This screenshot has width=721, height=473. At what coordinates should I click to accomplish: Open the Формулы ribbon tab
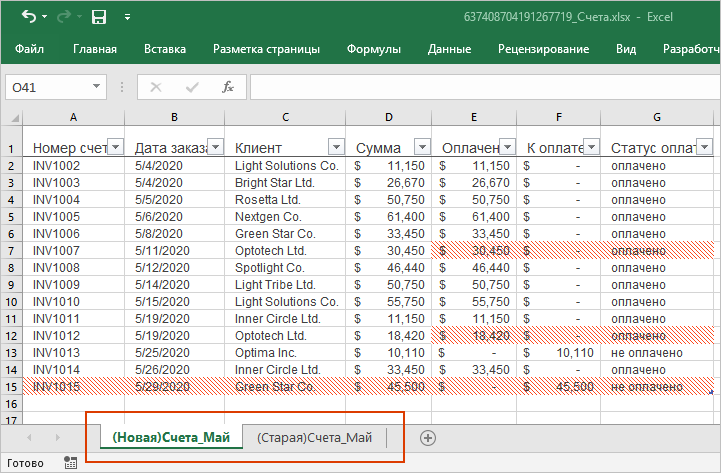[374, 49]
